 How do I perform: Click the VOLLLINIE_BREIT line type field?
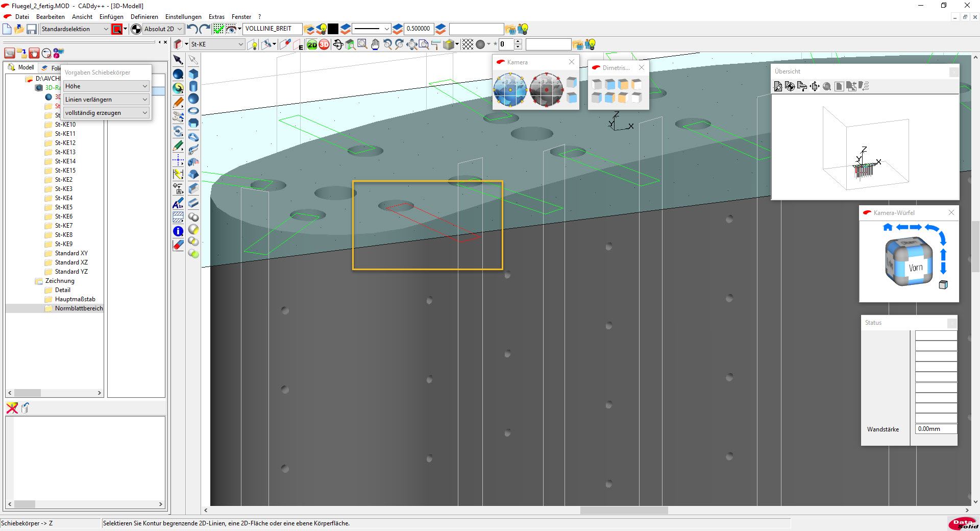(x=272, y=29)
